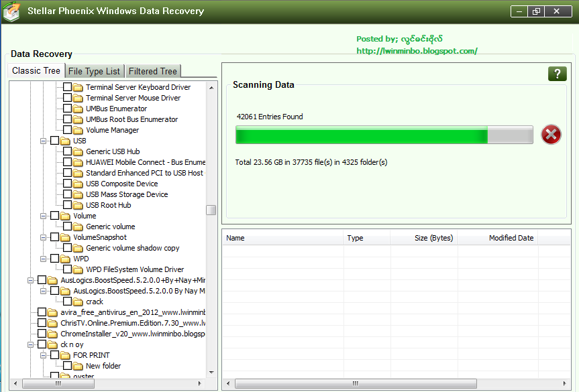
Task: Click the Volume Manager folder icon
Action: pos(78,130)
